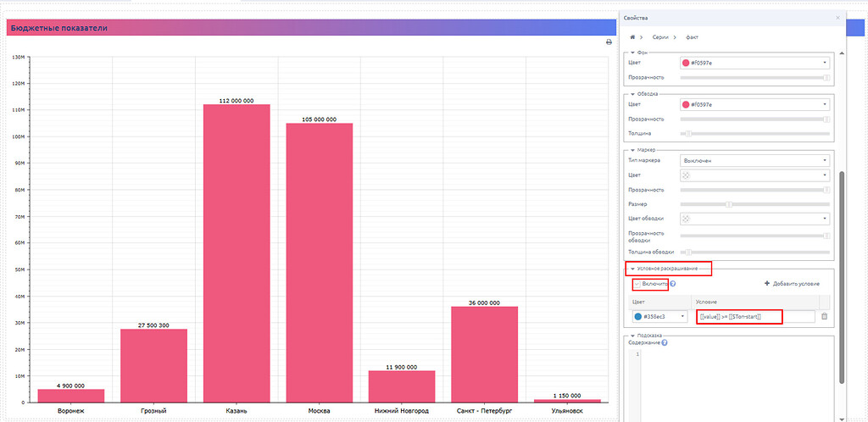The width and height of the screenshot is (868, 422).
Task: Open the Обводка color dropdown
Action: (754, 104)
